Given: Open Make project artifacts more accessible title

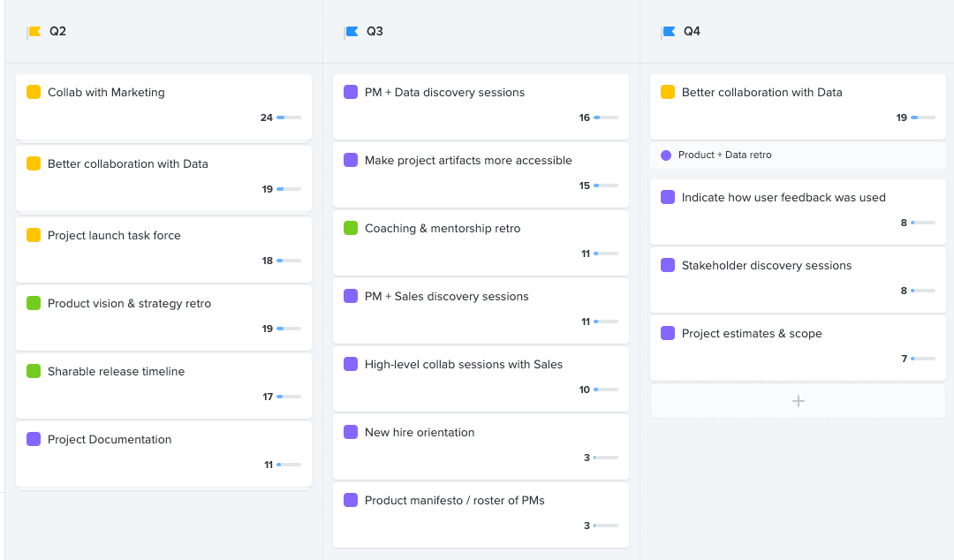Looking at the screenshot, I should pos(468,160).
